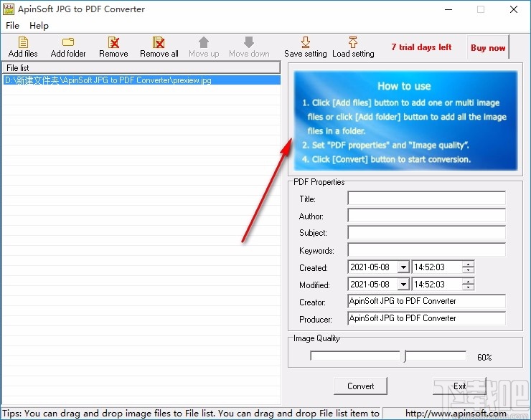Click into the Title input field

tap(427, 198)
